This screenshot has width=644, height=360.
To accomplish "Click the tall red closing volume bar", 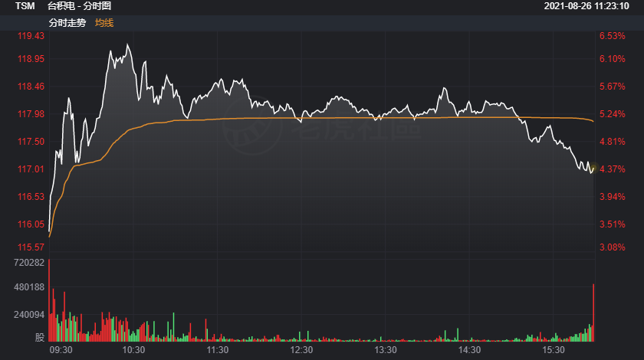I will coord(593,313).
